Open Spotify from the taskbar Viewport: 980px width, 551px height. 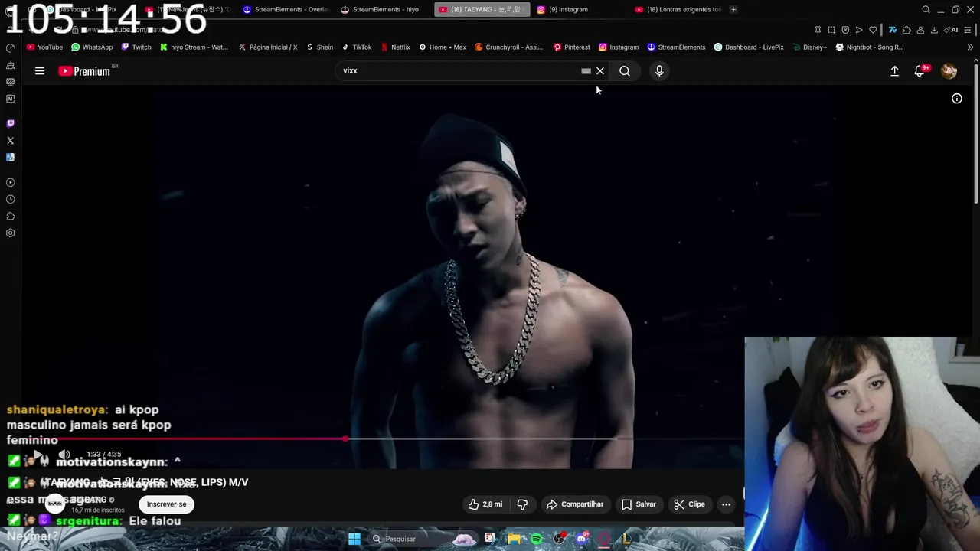(x=537, y=539)
